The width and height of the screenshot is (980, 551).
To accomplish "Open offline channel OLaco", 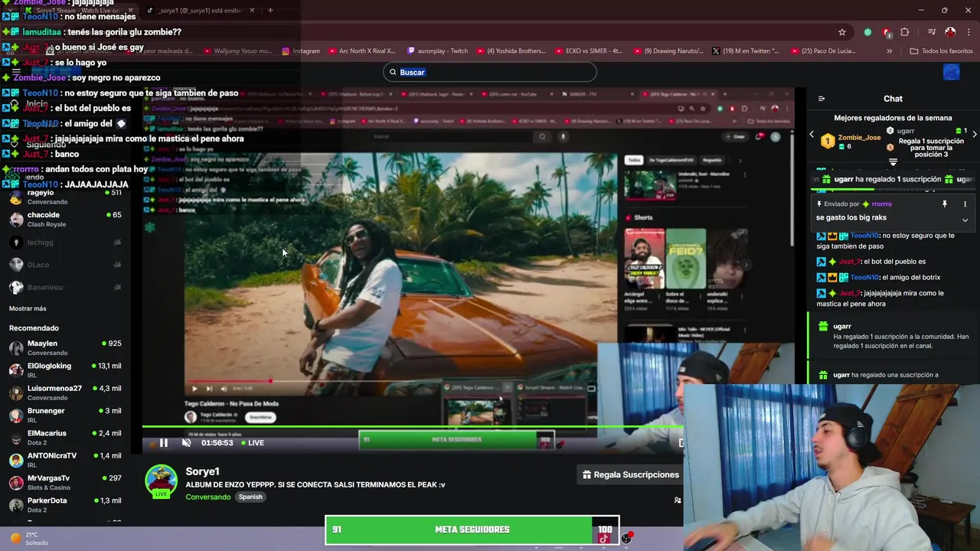I will [x=65, y=265].
